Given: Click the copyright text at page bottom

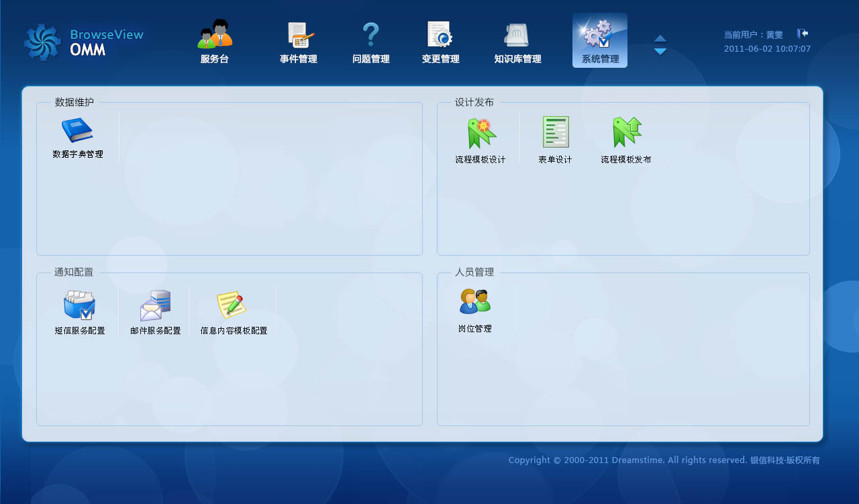Looking at the screenshot, I should (x=664, y=460).
